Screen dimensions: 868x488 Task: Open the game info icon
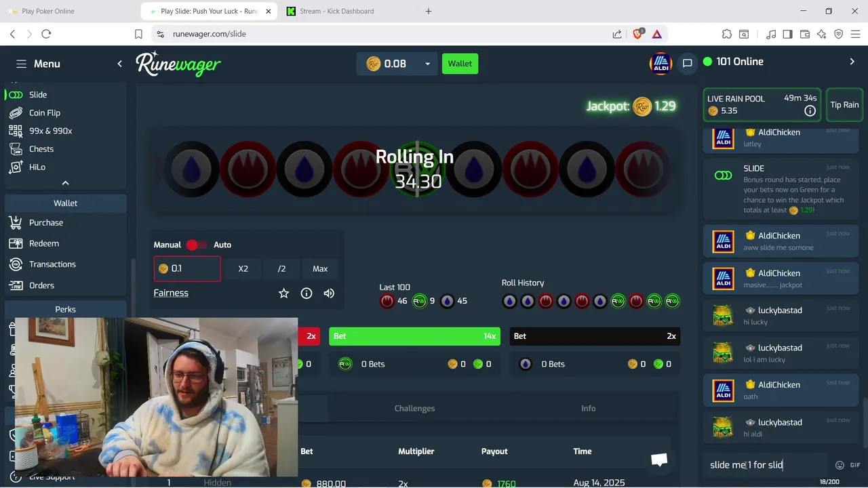pos(307,293)
